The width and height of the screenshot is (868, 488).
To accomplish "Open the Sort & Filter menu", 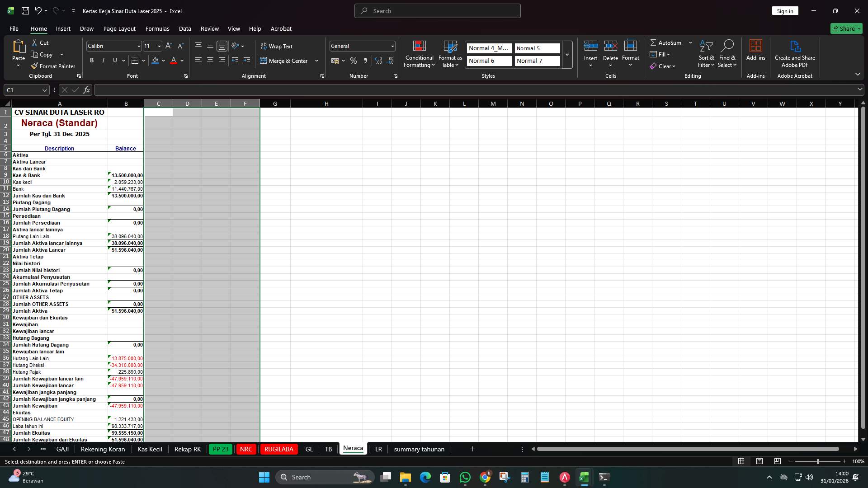I will click(706, 54).
